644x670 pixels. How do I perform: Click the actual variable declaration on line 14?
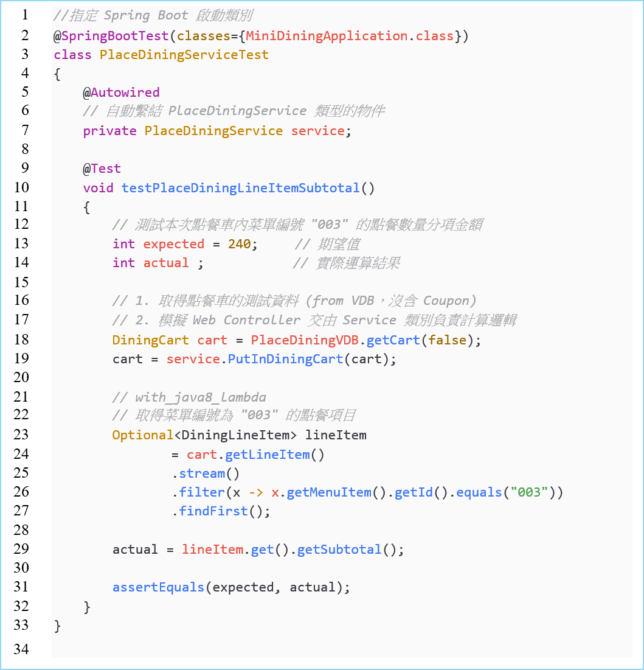point(165,263)
